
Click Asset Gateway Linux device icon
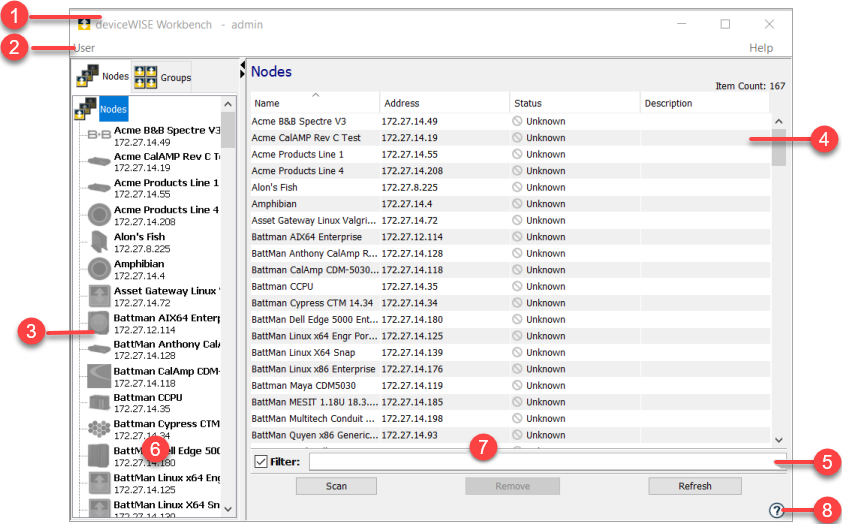pyautogui.click(x=99, y=296)
